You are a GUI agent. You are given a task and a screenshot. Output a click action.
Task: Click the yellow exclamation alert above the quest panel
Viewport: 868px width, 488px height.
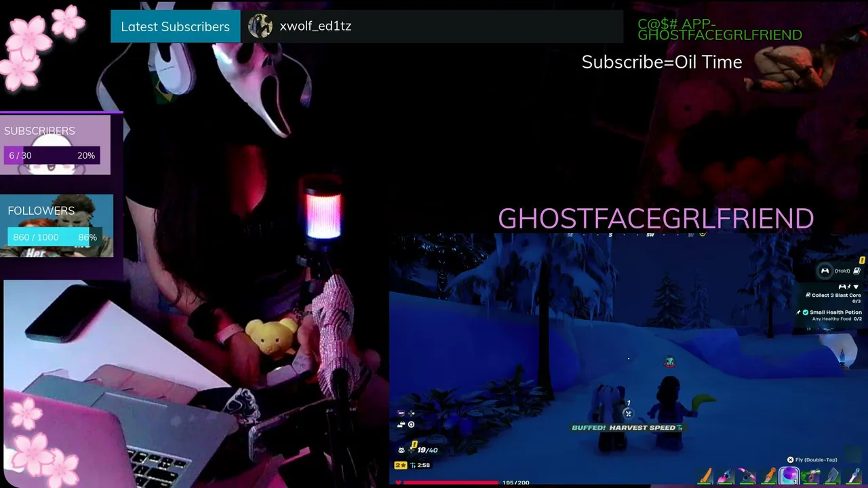point(862,260)
